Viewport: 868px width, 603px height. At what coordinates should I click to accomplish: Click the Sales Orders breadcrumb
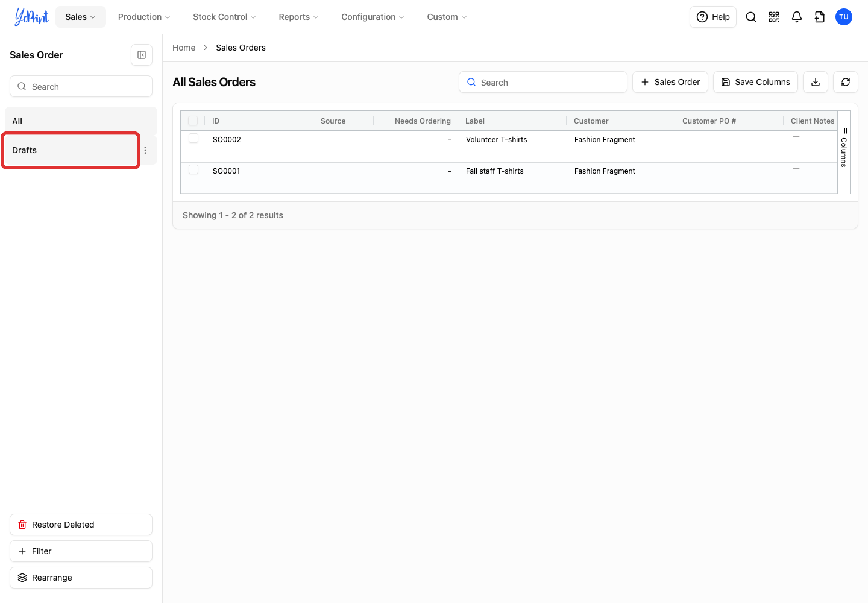241,48
